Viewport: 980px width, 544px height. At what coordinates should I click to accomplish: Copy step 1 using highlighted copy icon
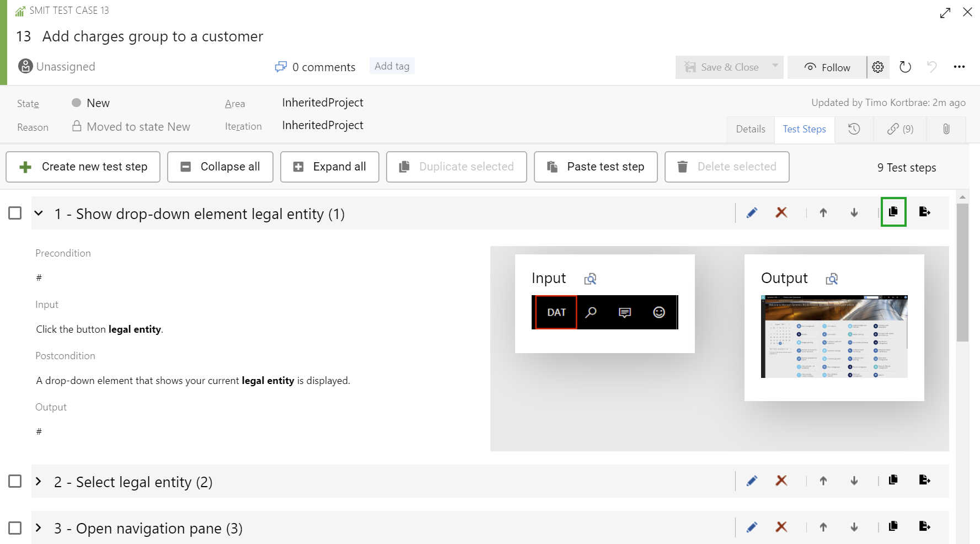pos(893,212)
